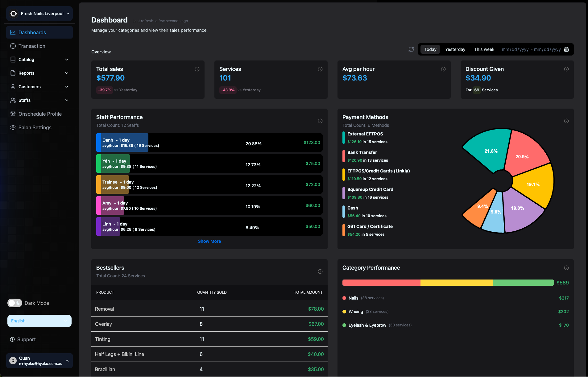Screen dimensions: 588x377
Task: Open the English language dropdown
Action: click(39, 321)
